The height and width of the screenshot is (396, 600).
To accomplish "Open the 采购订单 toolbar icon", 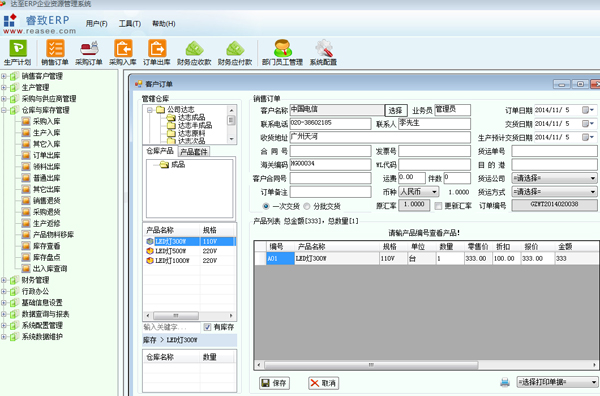I will coord(89,52).
